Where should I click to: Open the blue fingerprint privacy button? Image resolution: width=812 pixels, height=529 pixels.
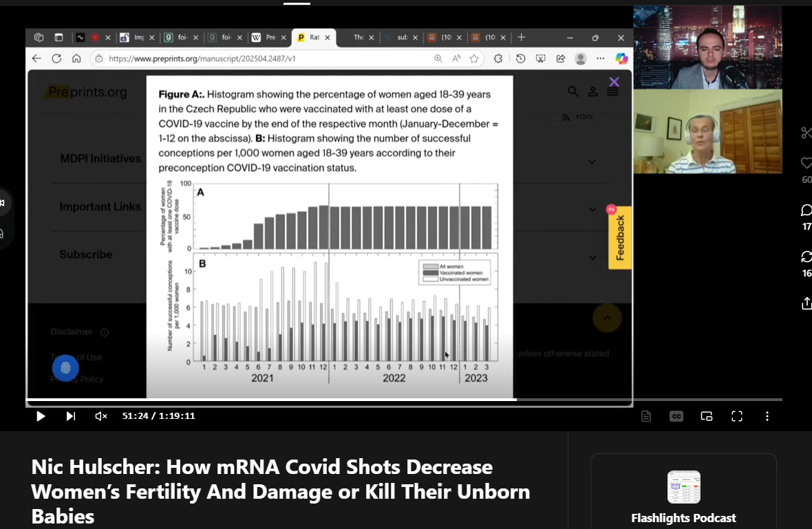(x=65, y=368)
